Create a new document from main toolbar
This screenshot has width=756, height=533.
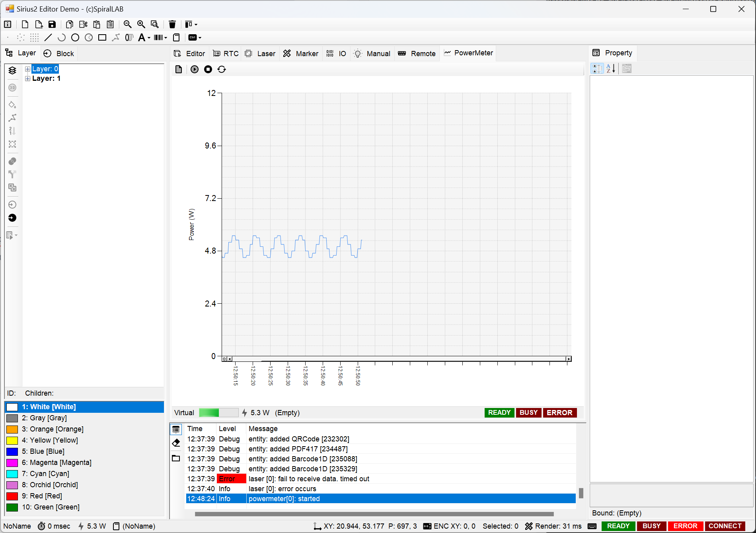pyautogui.click(x=25, y=24)
